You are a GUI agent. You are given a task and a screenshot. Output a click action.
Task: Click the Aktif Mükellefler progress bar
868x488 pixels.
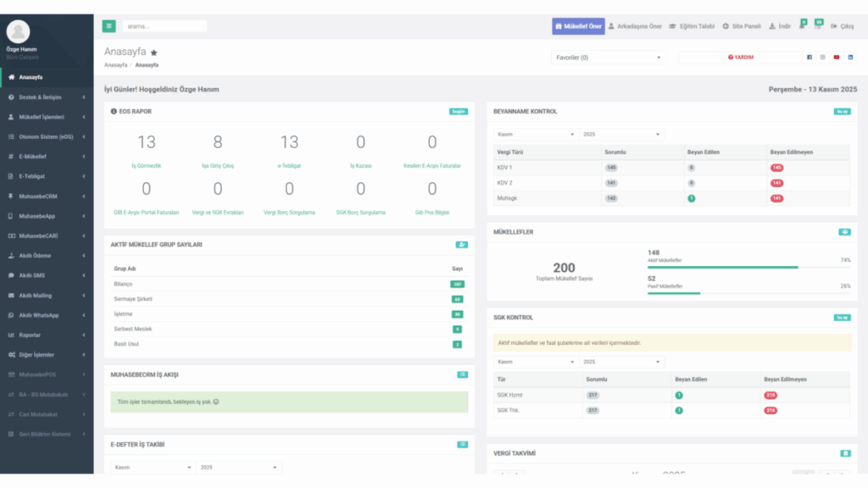point(749,267)
